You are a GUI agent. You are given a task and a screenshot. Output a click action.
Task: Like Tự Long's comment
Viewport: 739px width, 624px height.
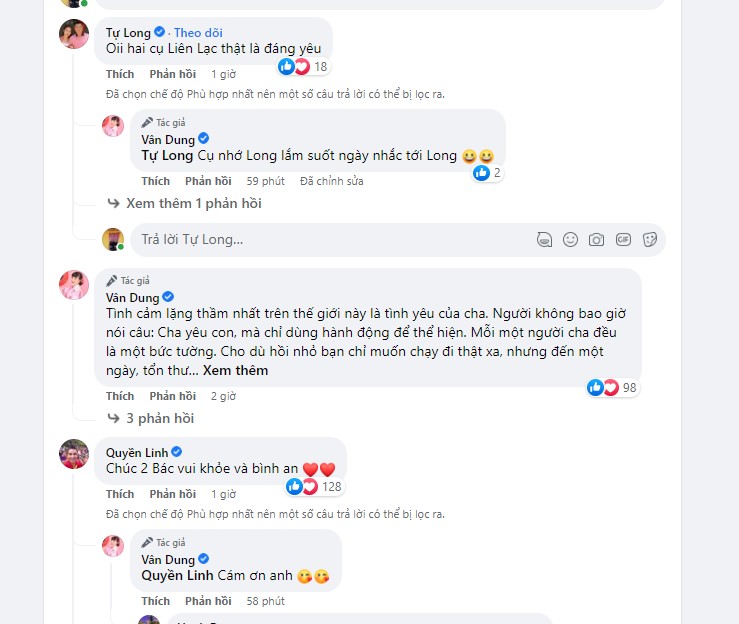[120, 74]
